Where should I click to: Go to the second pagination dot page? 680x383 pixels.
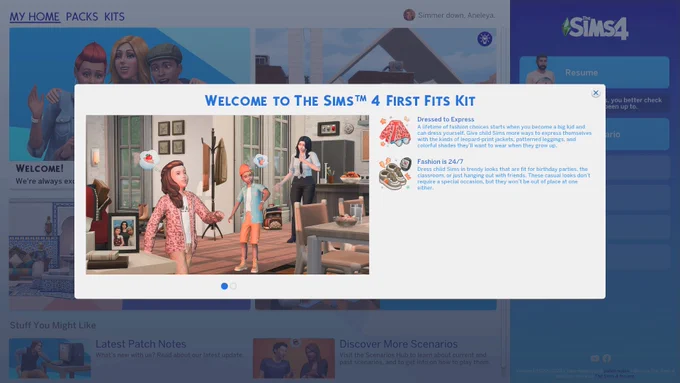tap(233, 286)
